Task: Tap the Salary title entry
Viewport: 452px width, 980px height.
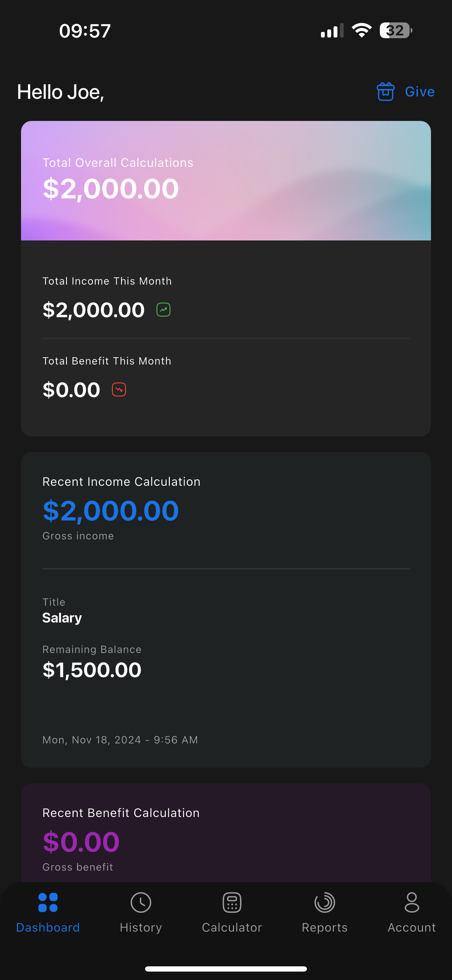Action: tap(62, 618)
